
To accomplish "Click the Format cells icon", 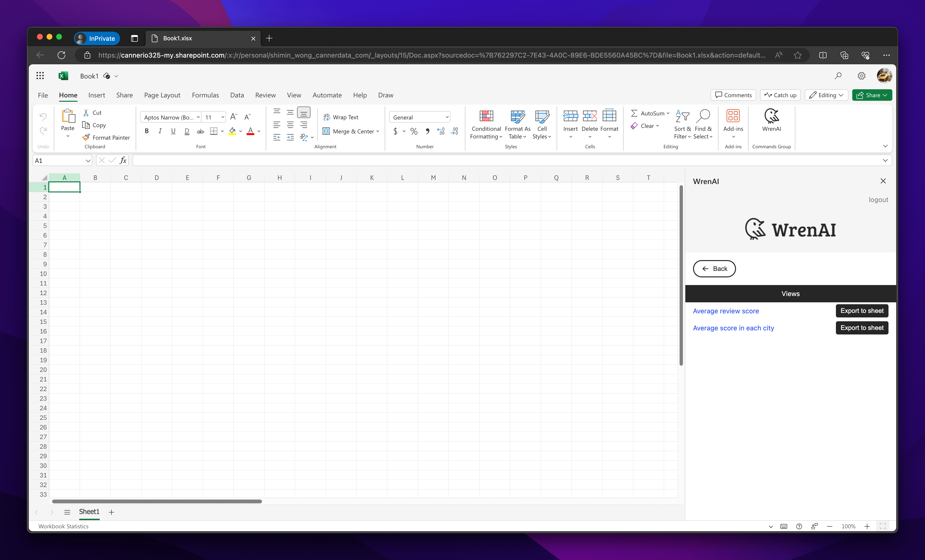I will (x=609, y=116).
